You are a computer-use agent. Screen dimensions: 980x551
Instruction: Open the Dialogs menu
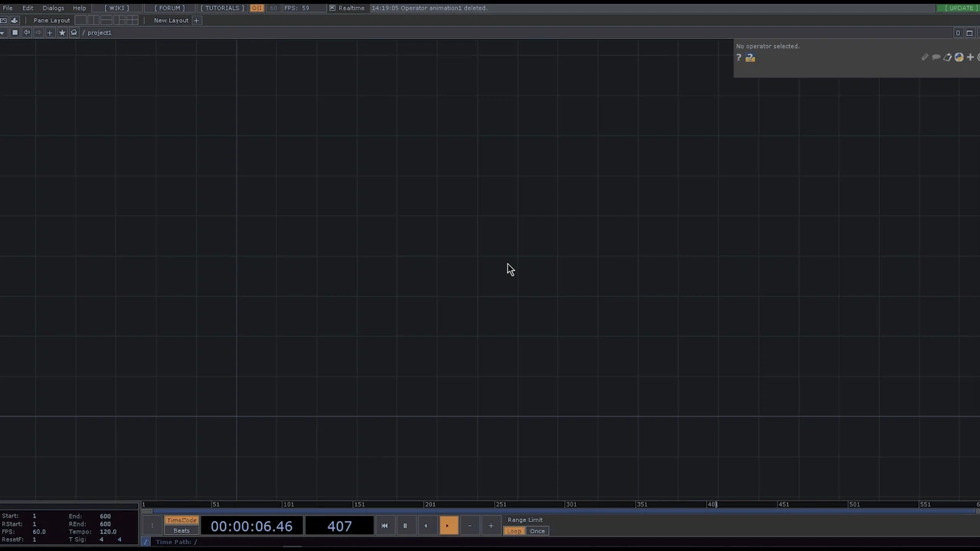(x=54, y=8)
